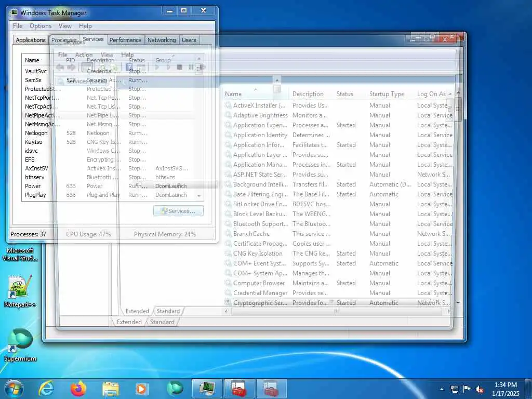This screenshot has width=532, height=399.
Task: Sort Services window by Startup Type column
Action: tap(387, 94)
